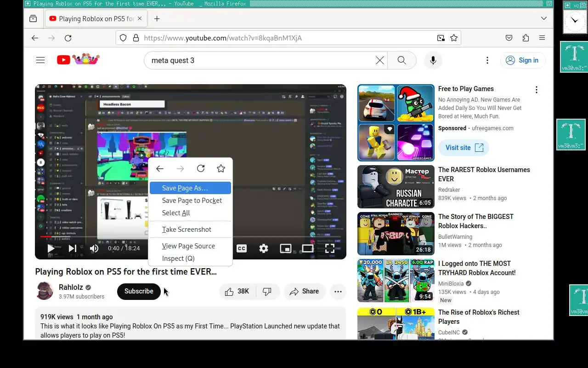Open Rahlolz channel avatar
This screenshot has width=588, height=368.
click(x=45, y=291)
